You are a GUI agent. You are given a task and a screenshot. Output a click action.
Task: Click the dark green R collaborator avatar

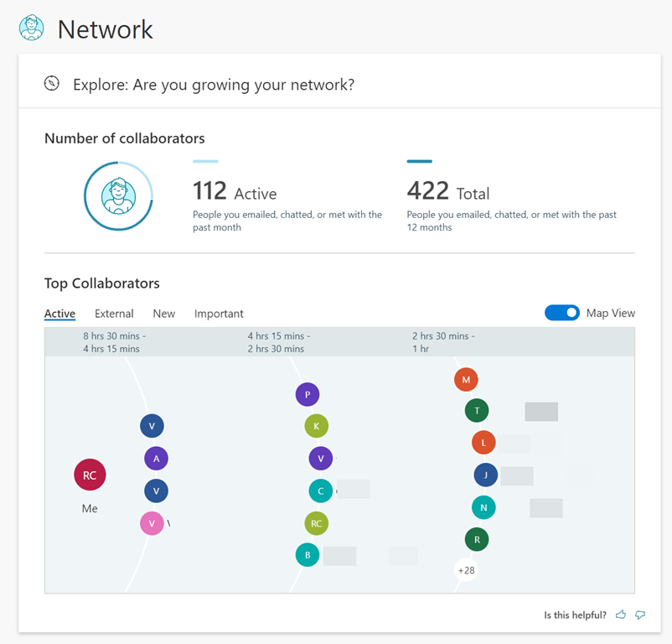pos(477,539)
